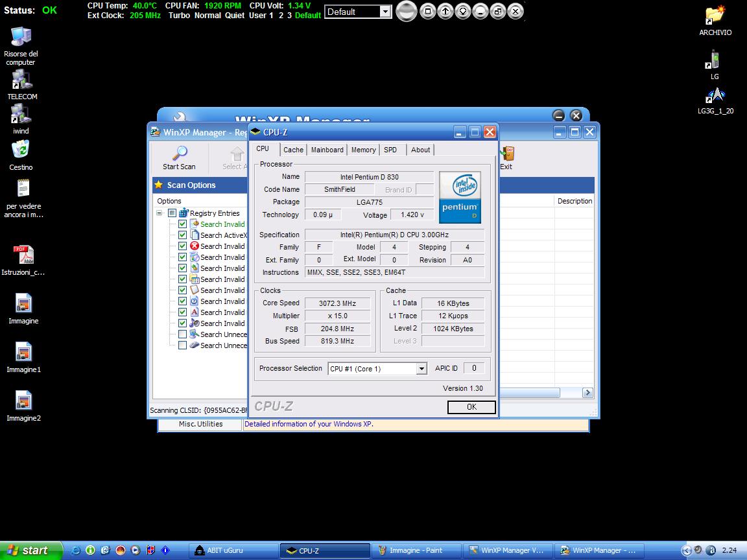Click the 'Intel Pentium D 830' name field
The width and height of the screenshot is (747, 560).
click(369, 177)
